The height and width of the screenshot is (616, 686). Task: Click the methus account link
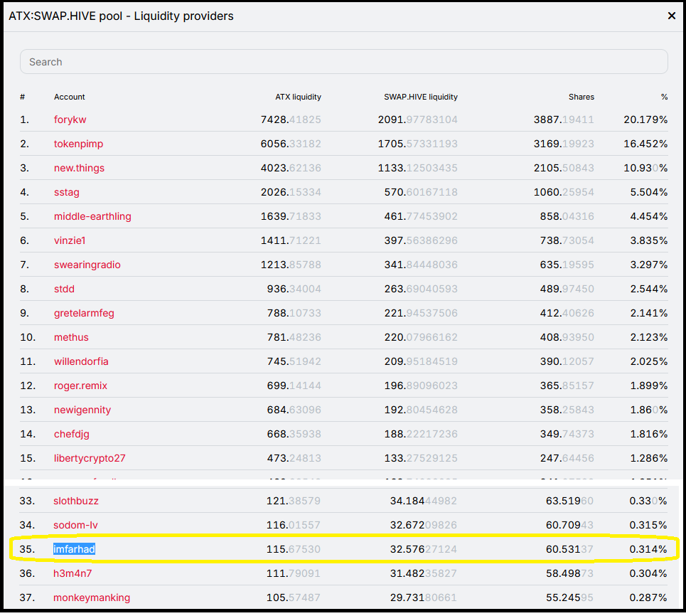pyautogui.click(x=71, y=337)
